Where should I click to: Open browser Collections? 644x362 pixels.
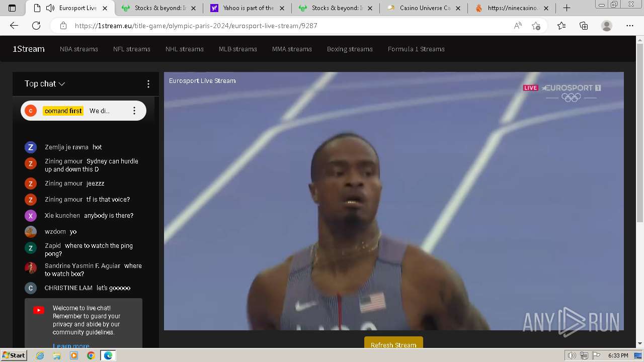pos(584,26)
